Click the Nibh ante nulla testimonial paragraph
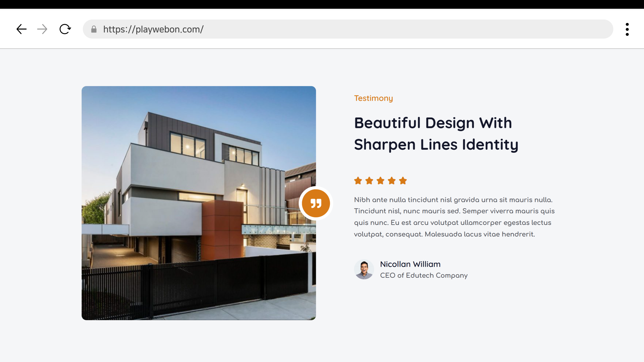The image size is (644, 362). pyautogui.click(x=454, y=217)
